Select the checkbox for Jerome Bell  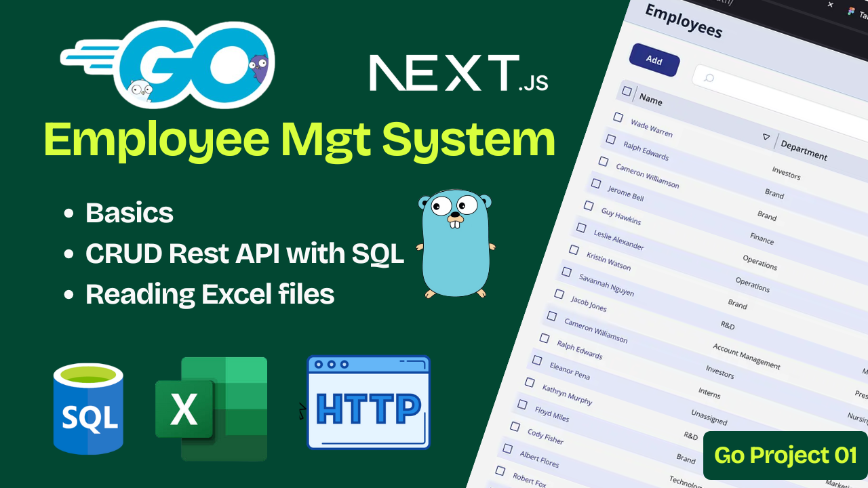pyautogui.click(x=595, y=183)
